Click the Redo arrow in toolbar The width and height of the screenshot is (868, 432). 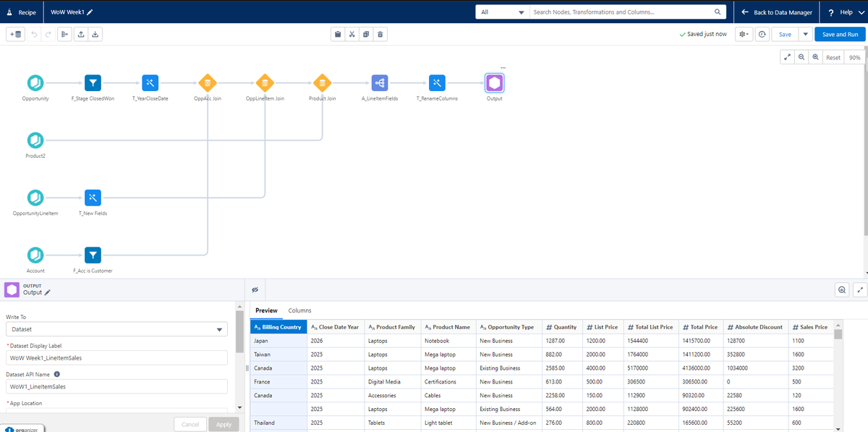pos(48,34)
